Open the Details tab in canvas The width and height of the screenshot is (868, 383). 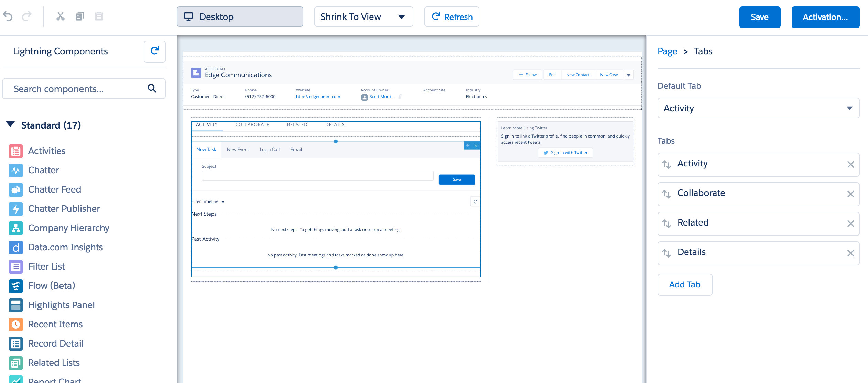pyautogui.click(x=335, y=125)
